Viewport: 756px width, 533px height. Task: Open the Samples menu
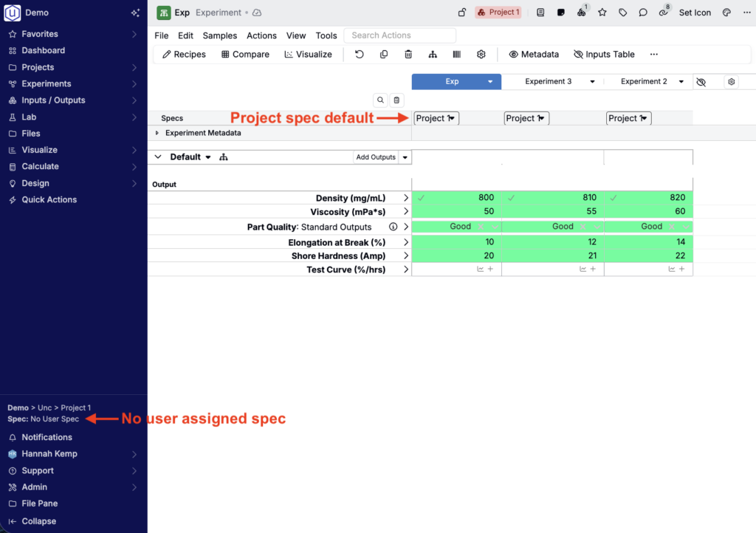coord(220,35)
